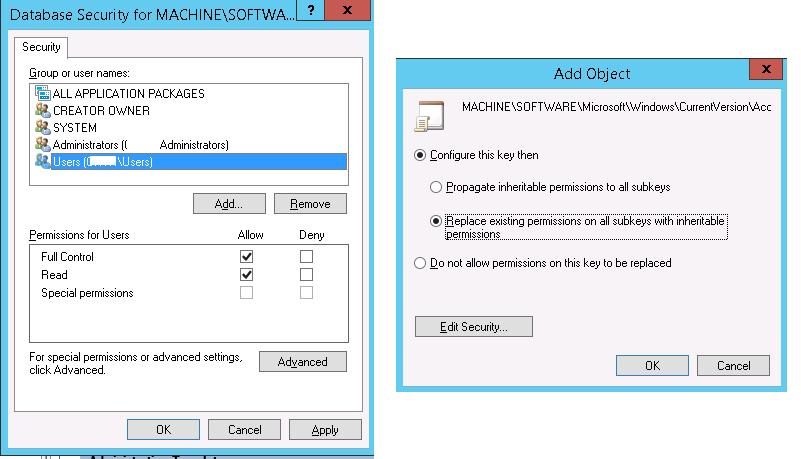The width and height of the screenshot is (801, 459).
Task: Click the Administrators group icon
Action: (42, 144)
